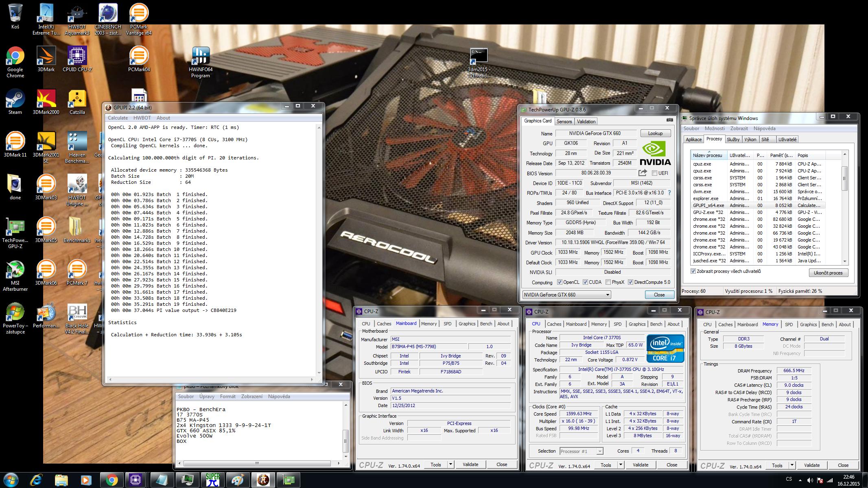Screen dimensions: 868x488
Task: Open the HWBOT menu in GPUPI
Action: click(x=142, y=118)
